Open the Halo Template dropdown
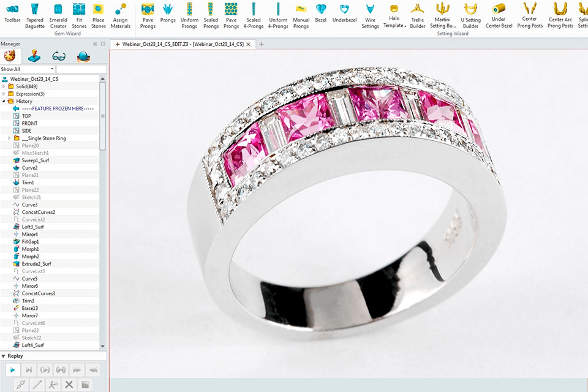This screenshot has width=588, height=392. tap(394, 22)
